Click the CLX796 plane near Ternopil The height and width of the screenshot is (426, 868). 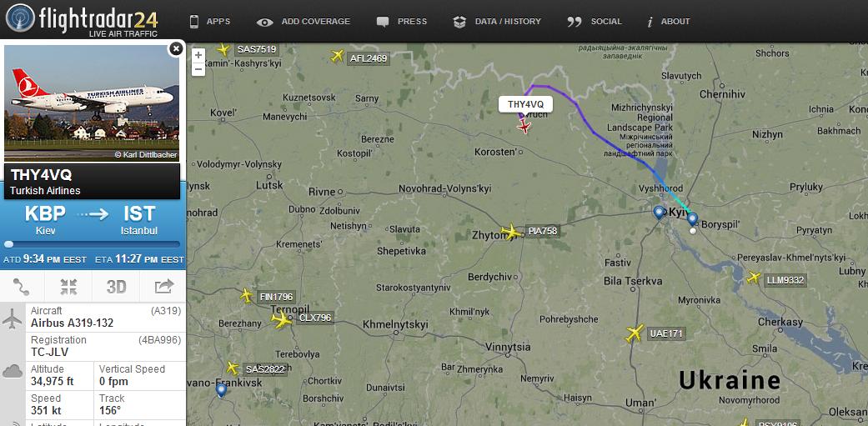[x=281, y=319]
